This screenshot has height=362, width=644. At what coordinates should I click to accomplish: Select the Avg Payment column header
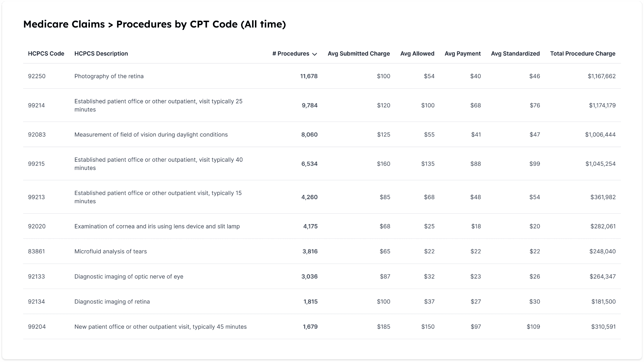click(462, 53)
